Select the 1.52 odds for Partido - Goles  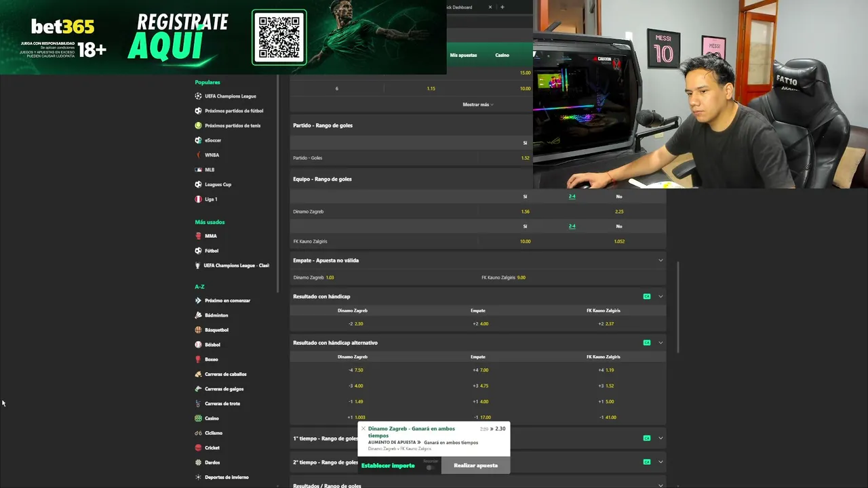[525, 158]
